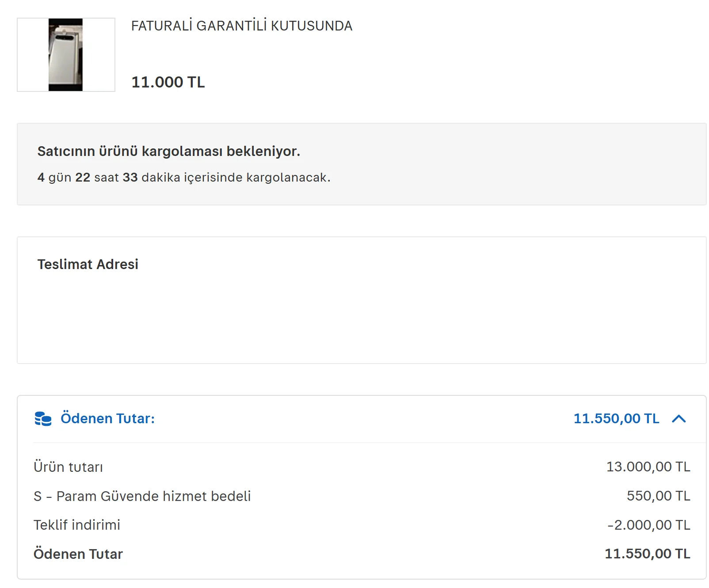709x588 pixels.
Task: Open the FATURALİ GARANTİLİ KUTUSUNDA listing title
Action: tap(241, 26)
